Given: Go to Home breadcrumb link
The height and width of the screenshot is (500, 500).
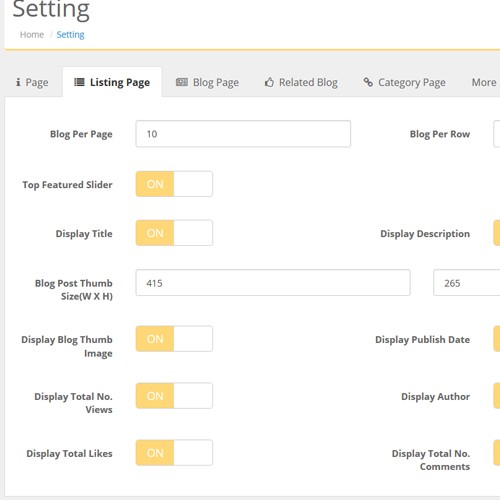Looking at the screenshot, I should point(32,35).
